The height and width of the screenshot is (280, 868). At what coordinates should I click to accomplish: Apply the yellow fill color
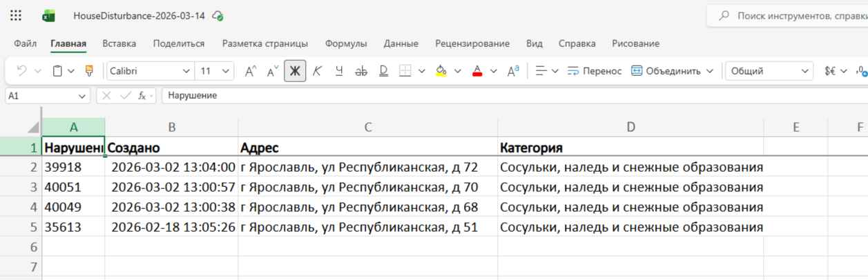click(x=441, y=71)
